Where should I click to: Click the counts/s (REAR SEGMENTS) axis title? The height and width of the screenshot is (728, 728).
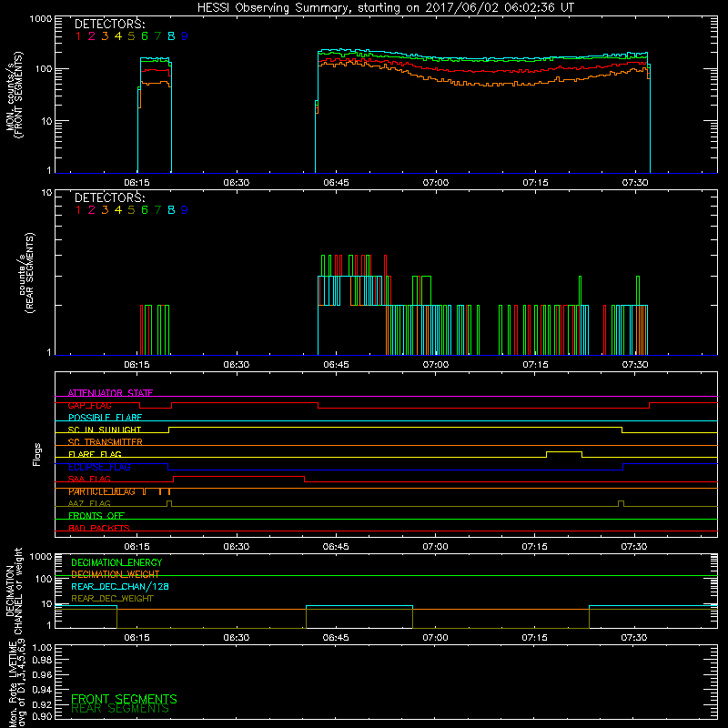[x=26, y=273]
